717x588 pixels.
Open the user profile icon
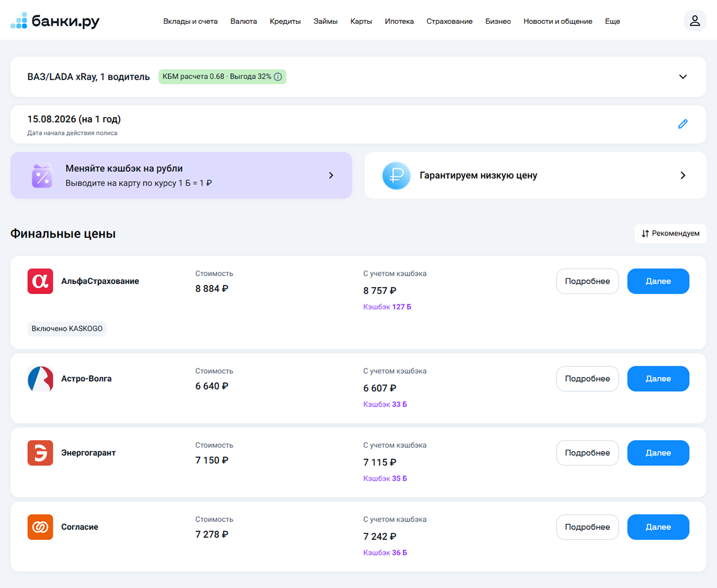coord(695,21)
